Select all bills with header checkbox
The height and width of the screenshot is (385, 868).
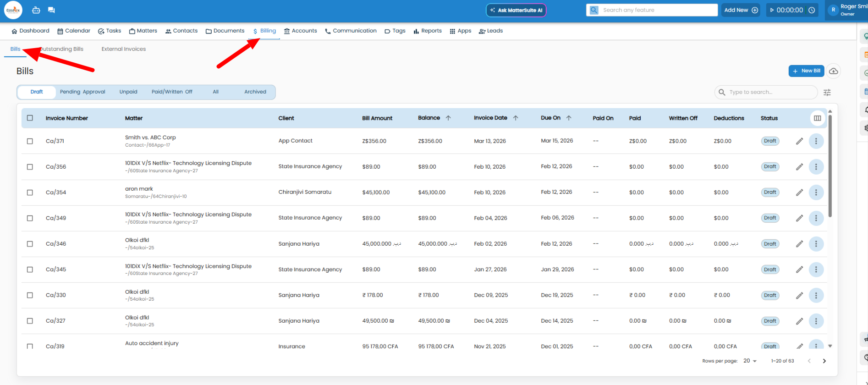click(x=30, y=118)
